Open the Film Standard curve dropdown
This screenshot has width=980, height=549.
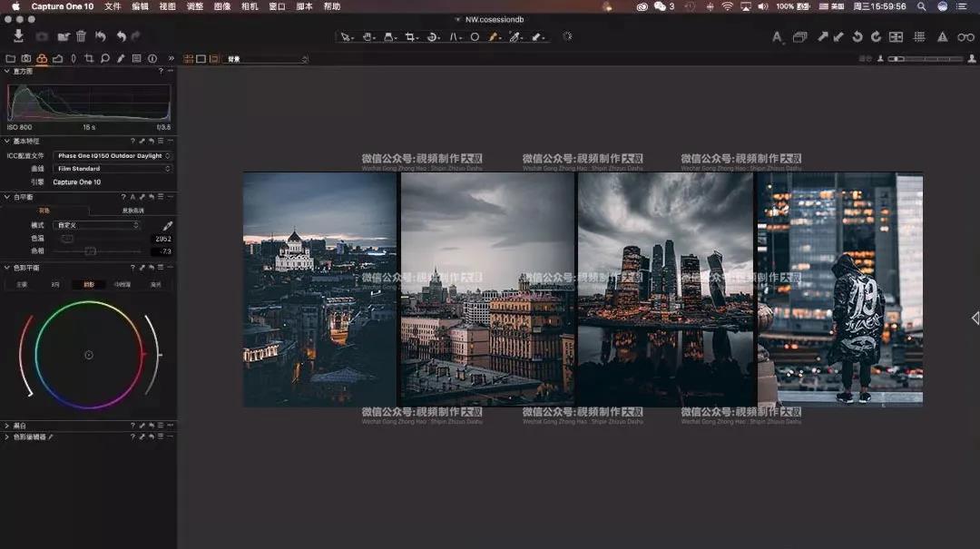113,169
